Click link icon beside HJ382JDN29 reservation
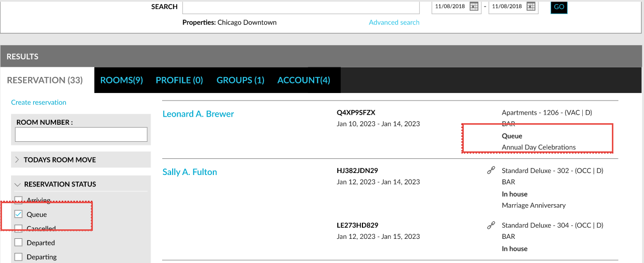The image size is (644, 263). pos(491,170)
